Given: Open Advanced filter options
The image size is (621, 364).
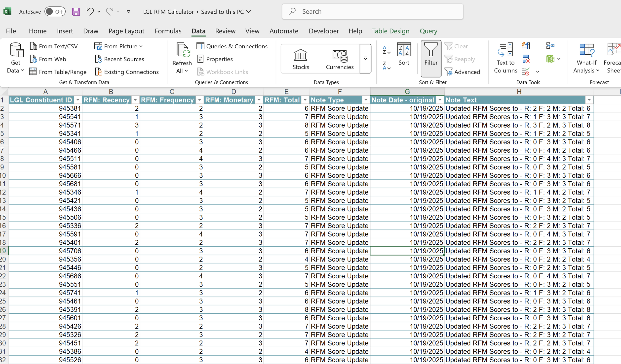Looking at the screenshot, I should point(463,72).
